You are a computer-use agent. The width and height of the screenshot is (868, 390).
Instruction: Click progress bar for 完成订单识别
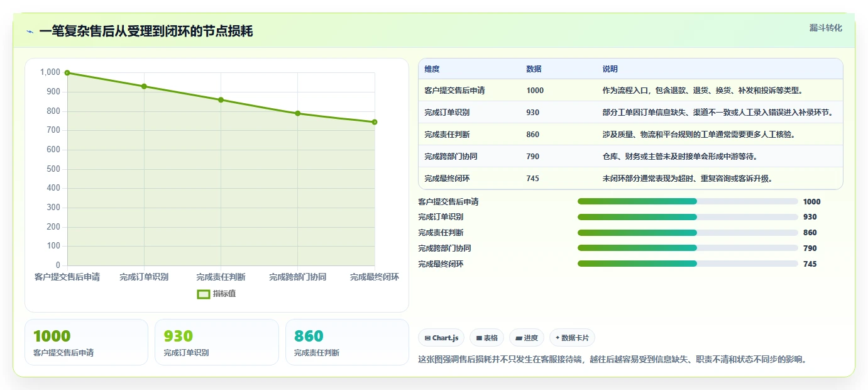pos(688,217)
